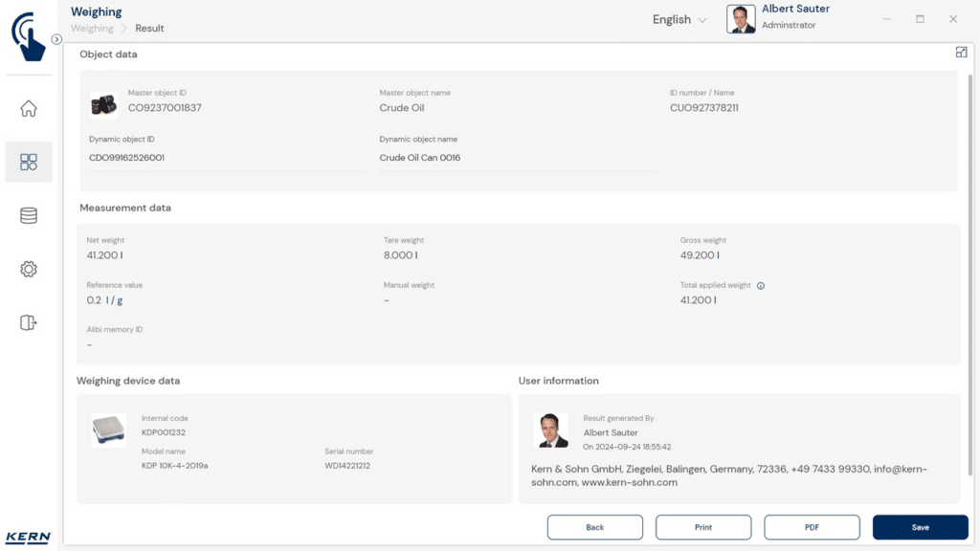Viewport: 980px width, 551px height.
Task: Select the dashboard grid icon in sidebar
Action: click(x=29, y=163)
